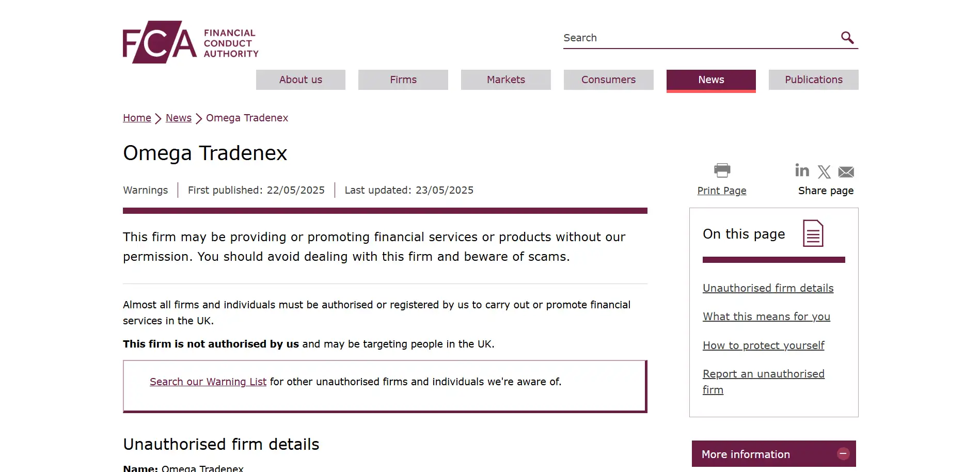Select the News navigation tab

[711, 80]
